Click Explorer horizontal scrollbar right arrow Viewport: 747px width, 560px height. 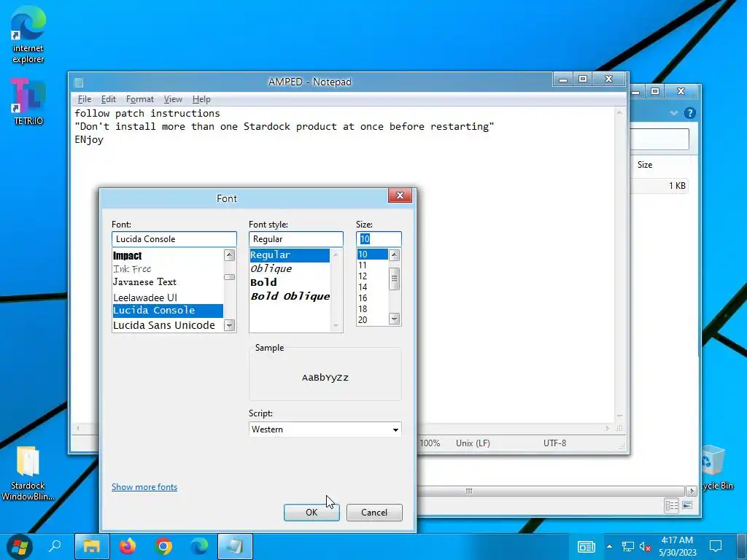click(x=692, y=491)
